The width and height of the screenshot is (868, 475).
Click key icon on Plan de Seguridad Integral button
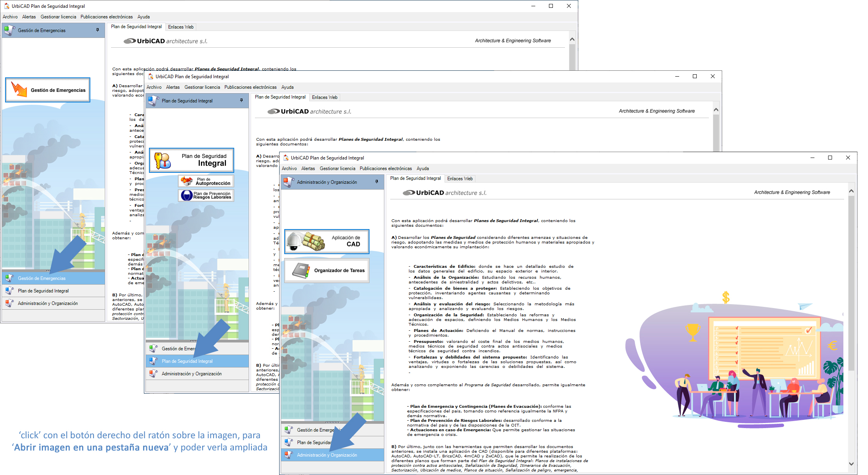point(162,160)
